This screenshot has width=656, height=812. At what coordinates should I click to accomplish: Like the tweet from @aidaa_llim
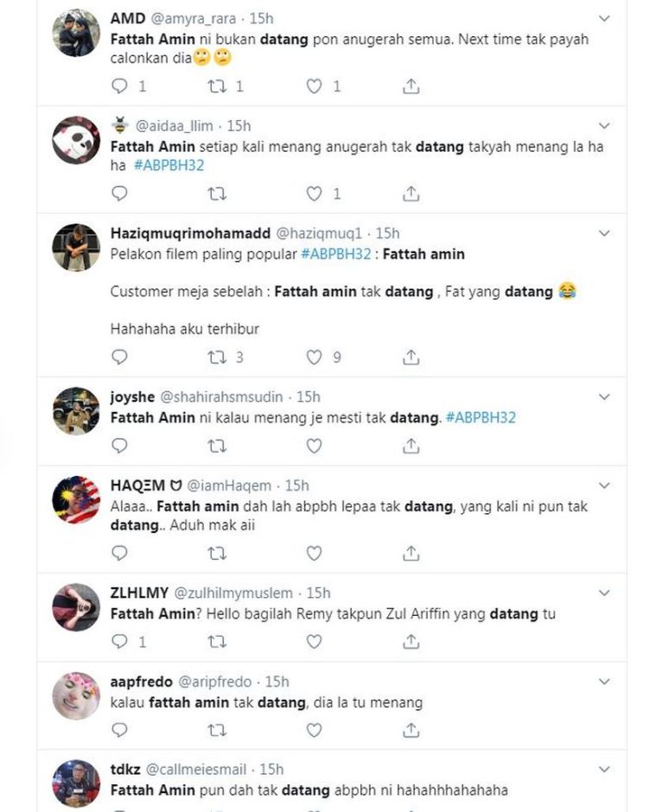point(315,193)
